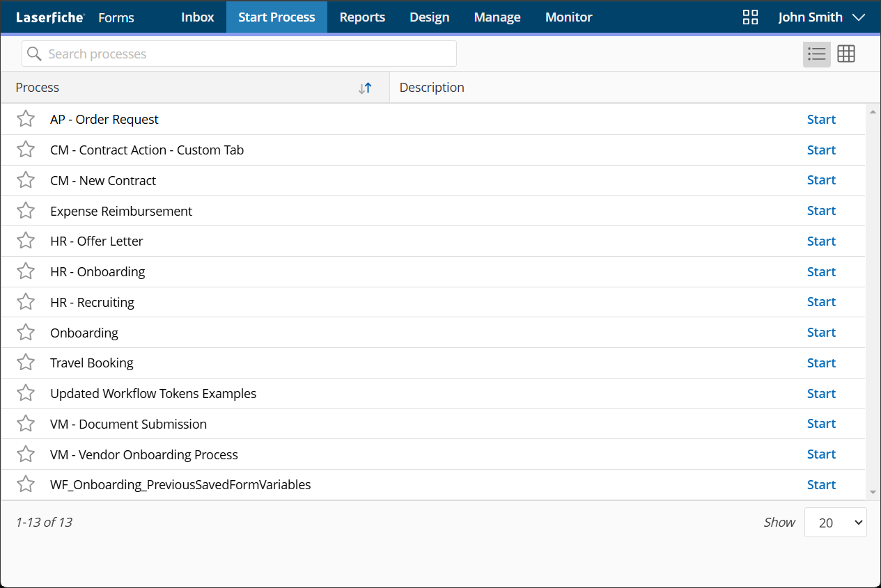Start the HR - Onboarding process

(821, 271)
